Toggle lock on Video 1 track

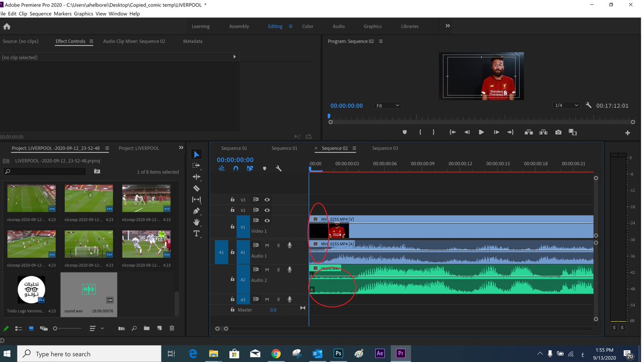(232, 227)
